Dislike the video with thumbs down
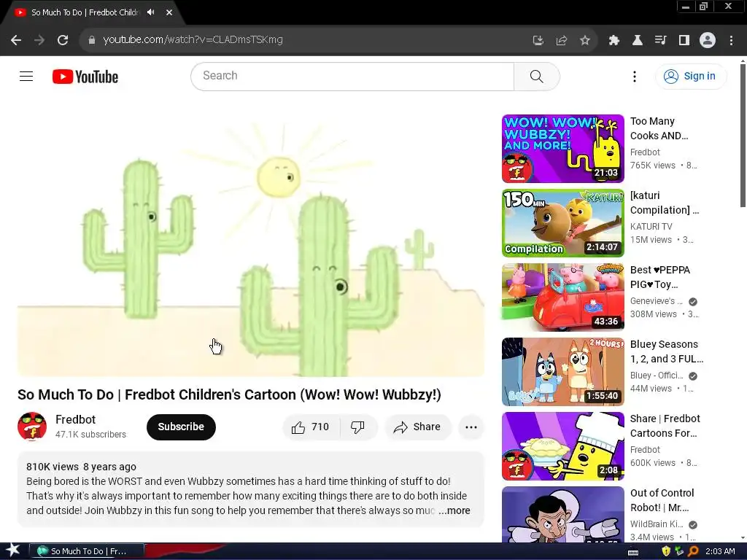The width and height of the screenshot is (747, 560). 357,427
